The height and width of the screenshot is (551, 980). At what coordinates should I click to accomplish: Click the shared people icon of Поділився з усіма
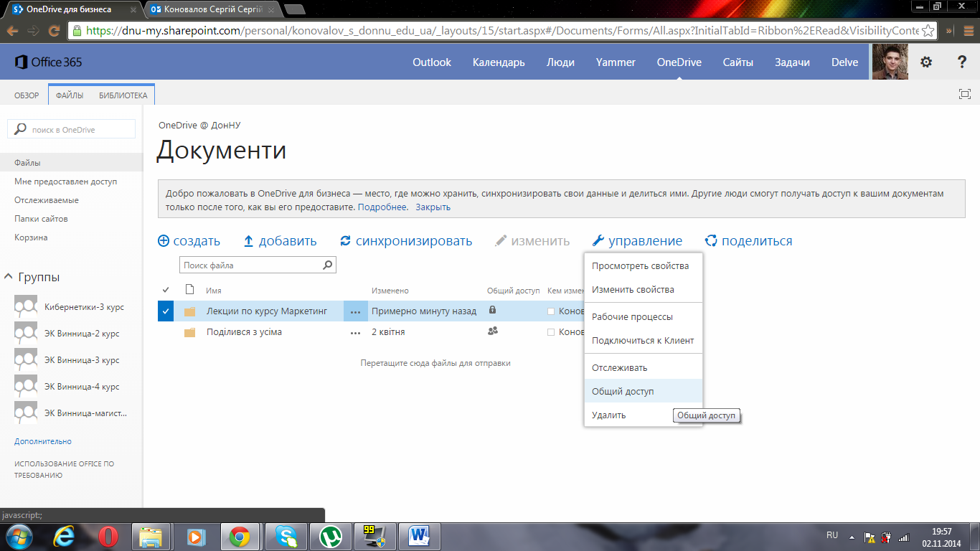point(492,331)
